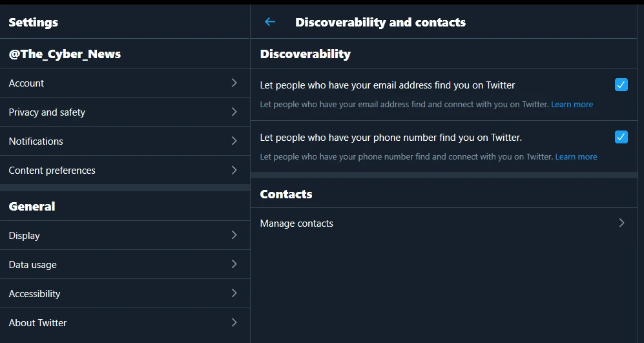Open Manage contacts
Image resolution: width=644 pixels, height=343 pixels.
coord(444,223)
